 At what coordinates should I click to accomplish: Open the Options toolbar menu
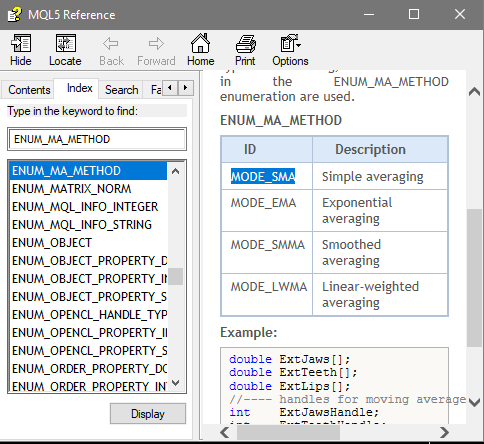(x=290, y=50)
